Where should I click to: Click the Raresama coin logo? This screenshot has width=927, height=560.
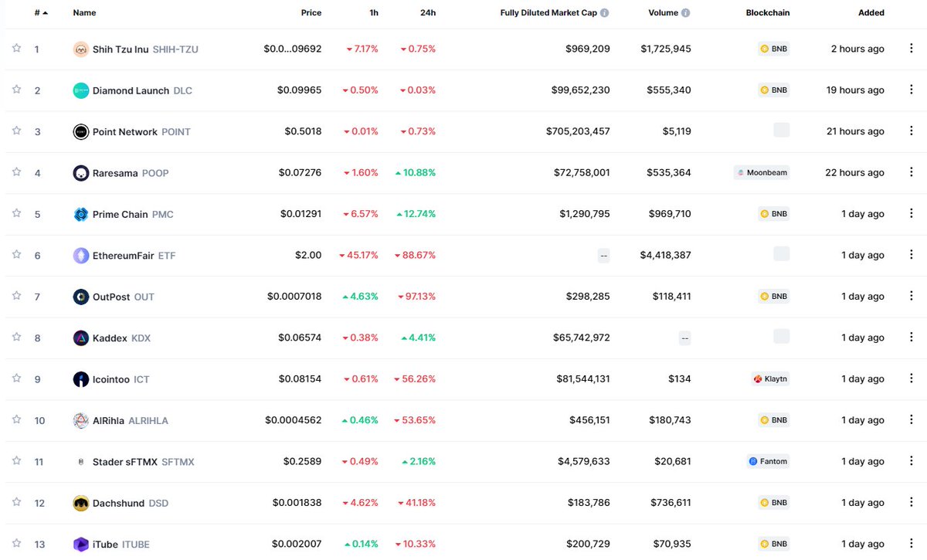pyautogui.click(x=81, y=173)
